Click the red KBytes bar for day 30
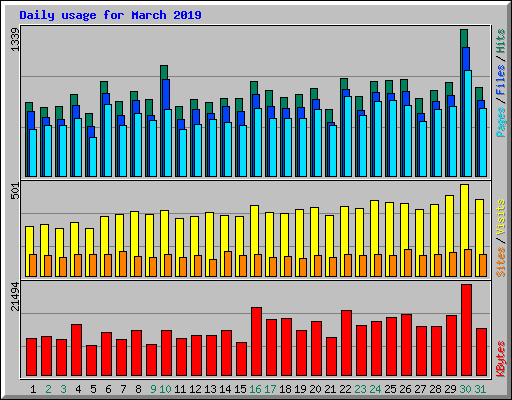The image size is (512, 400). pos(466,330)
